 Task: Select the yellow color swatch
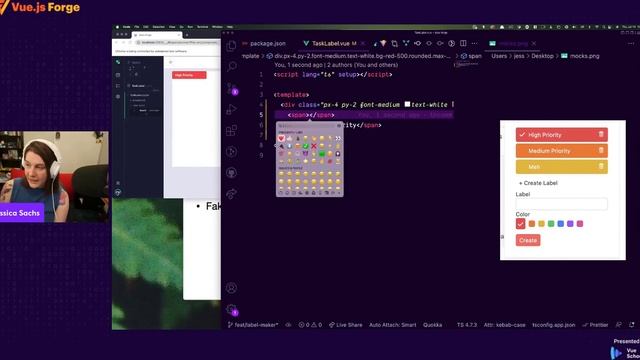click(x=541, y=224)
